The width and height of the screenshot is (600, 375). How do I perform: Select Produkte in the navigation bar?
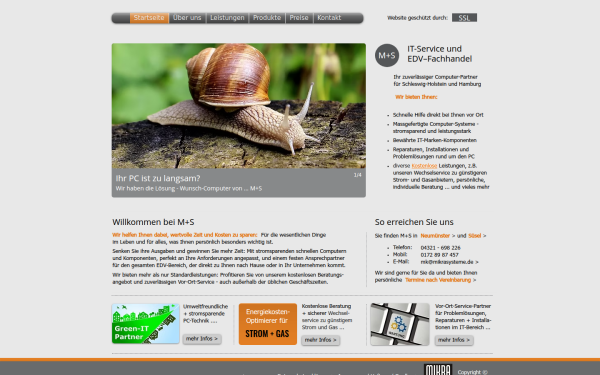pyautogui.click(x=267, y=18)
